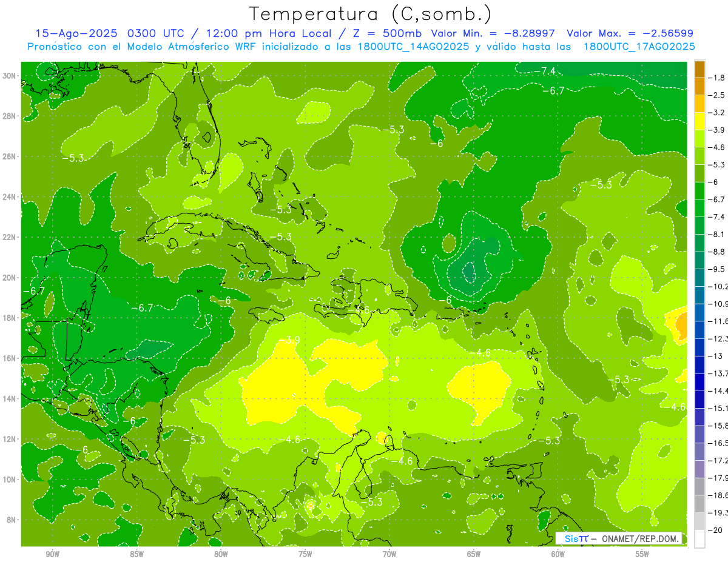The height and width of the screenshot is (562, 728).
Task: Pick the colorbar swatch between -8.8 and -9.5
Action: pos(699,260)
